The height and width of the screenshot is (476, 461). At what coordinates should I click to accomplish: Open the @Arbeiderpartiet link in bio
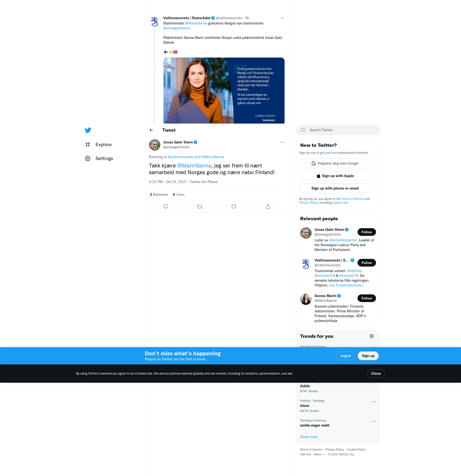pyautogui.click(x=343, y=240)
